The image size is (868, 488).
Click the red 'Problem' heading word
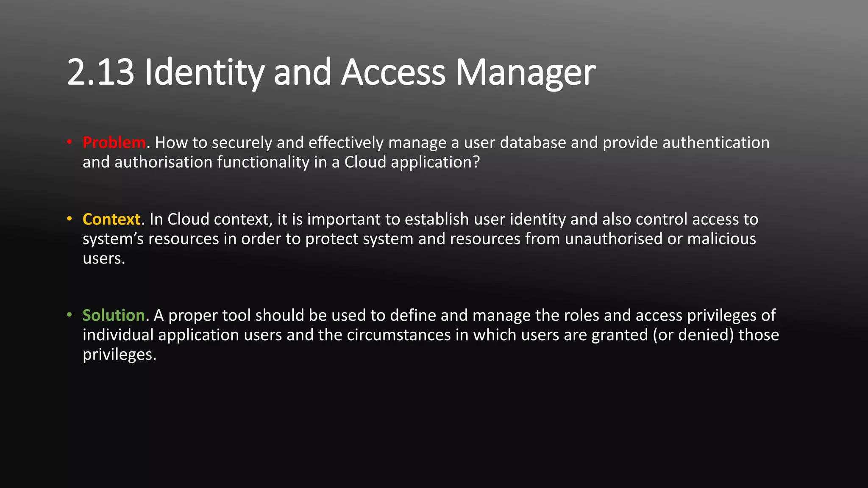114,142
